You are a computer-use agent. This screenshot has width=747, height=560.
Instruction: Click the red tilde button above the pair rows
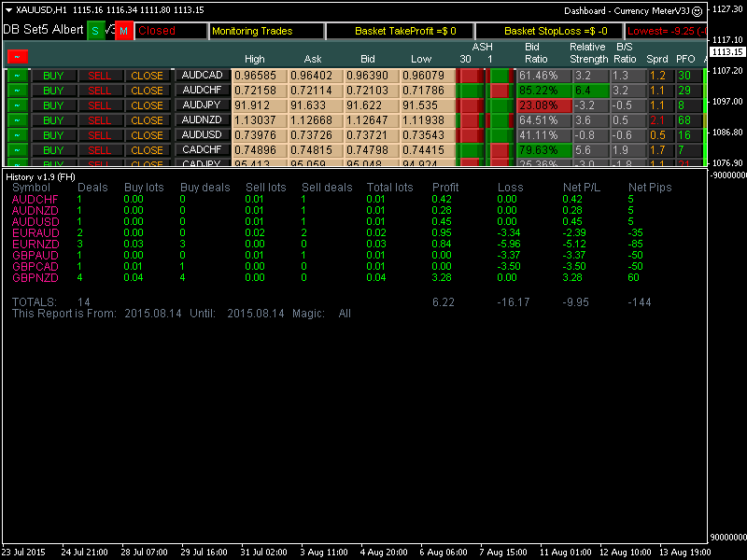pyautogui.click(x=18, y=57)
